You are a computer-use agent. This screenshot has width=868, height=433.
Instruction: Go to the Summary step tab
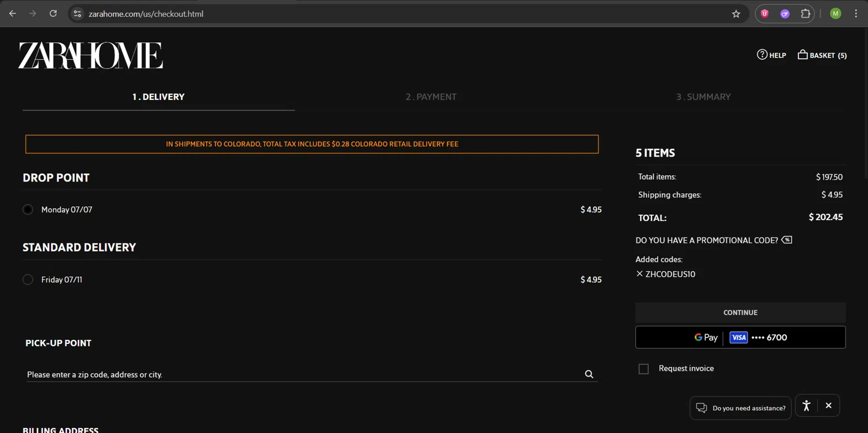coord(703,97)
